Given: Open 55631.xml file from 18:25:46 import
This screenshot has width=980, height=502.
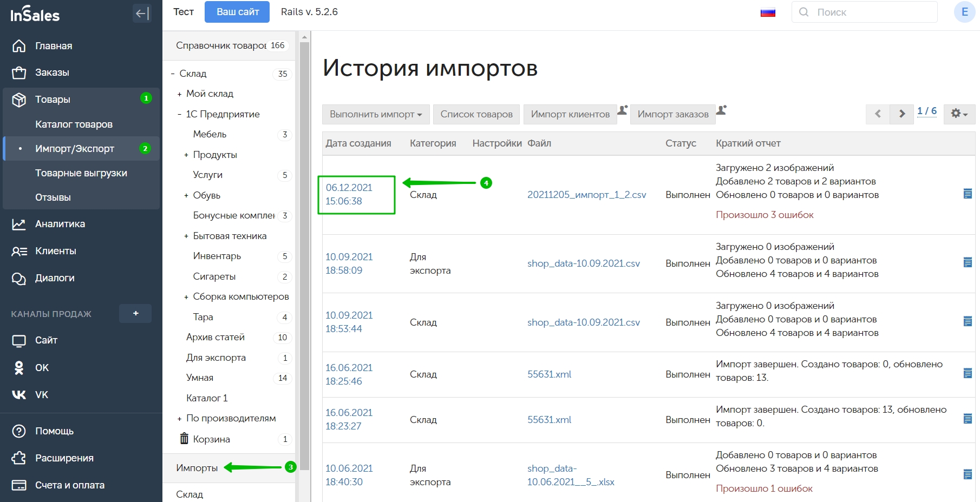Looking at the screenshot, I should (549, 374).
